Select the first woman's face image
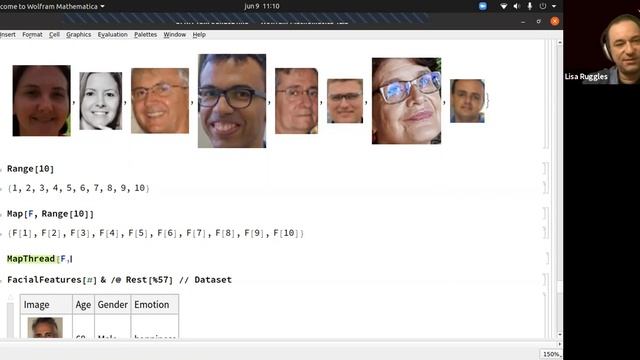This screenshot has width=640, height=360. tap(42, 100)
